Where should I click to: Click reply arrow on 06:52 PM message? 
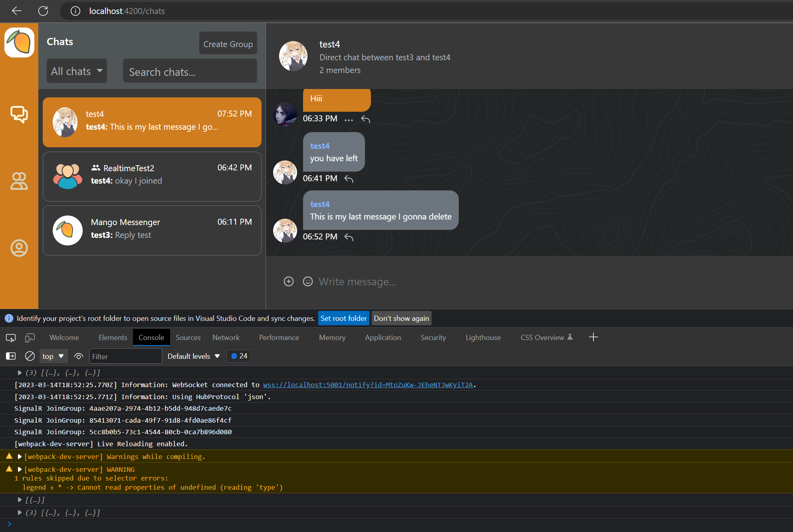coord(349,237)
